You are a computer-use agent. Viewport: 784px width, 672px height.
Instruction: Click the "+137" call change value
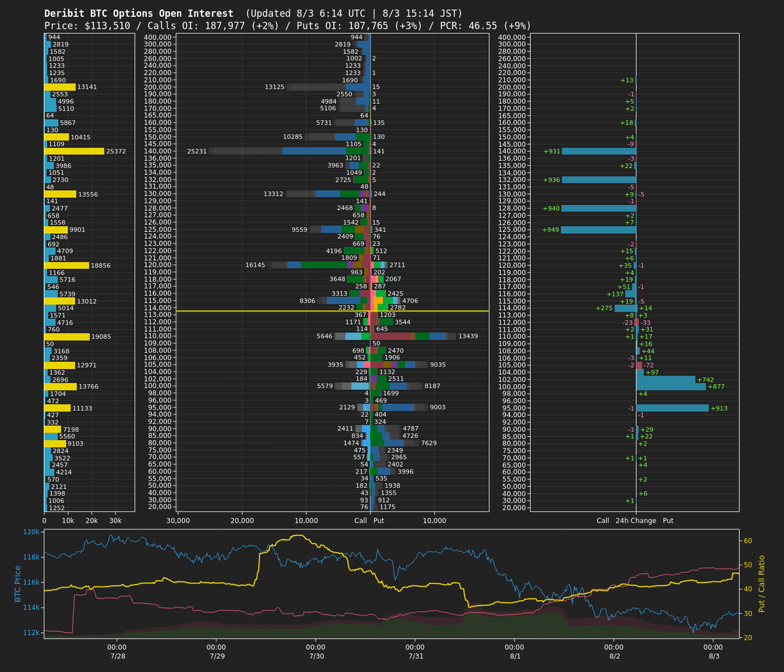point(615,294)
